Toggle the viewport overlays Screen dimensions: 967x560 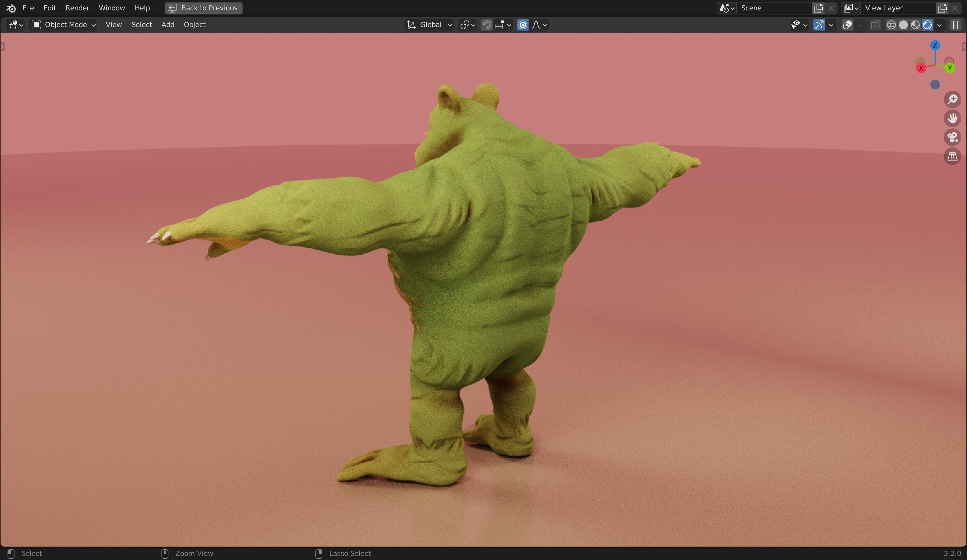tap(847, 25)
